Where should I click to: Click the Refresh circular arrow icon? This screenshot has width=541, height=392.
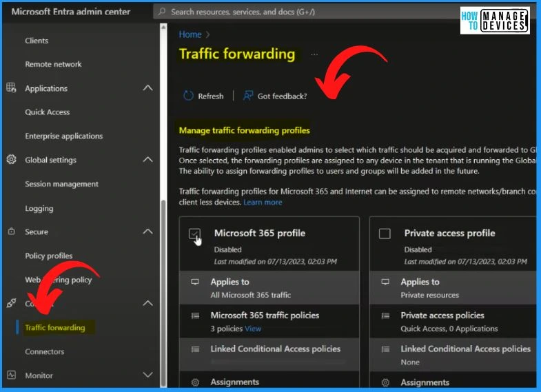pyautogui.click(x=188, y=96)
